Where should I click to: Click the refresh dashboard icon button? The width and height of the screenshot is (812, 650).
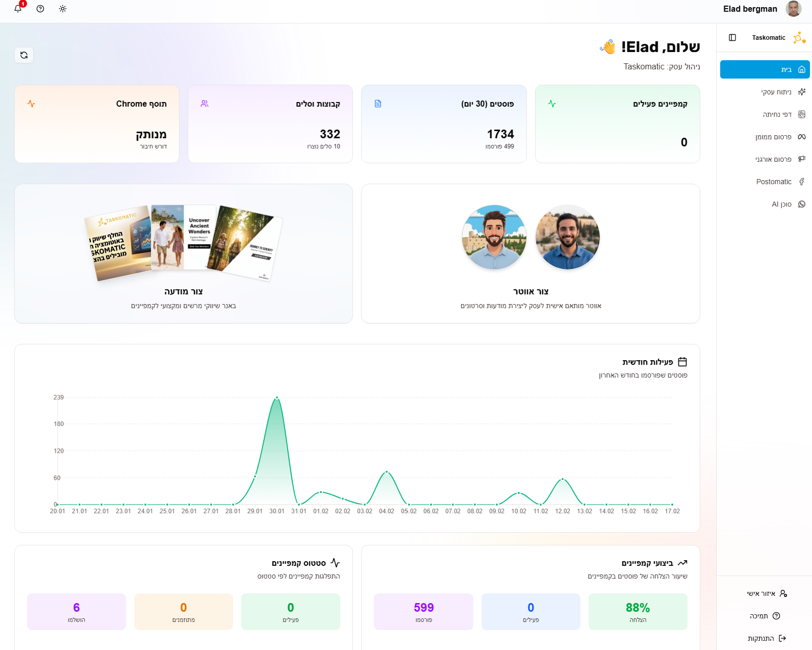tap(24, 55)
